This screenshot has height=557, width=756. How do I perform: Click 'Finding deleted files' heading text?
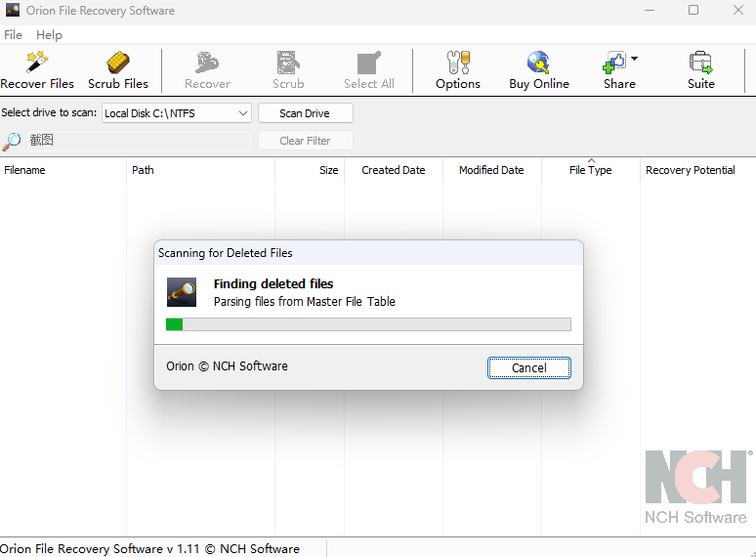point(273,283)
